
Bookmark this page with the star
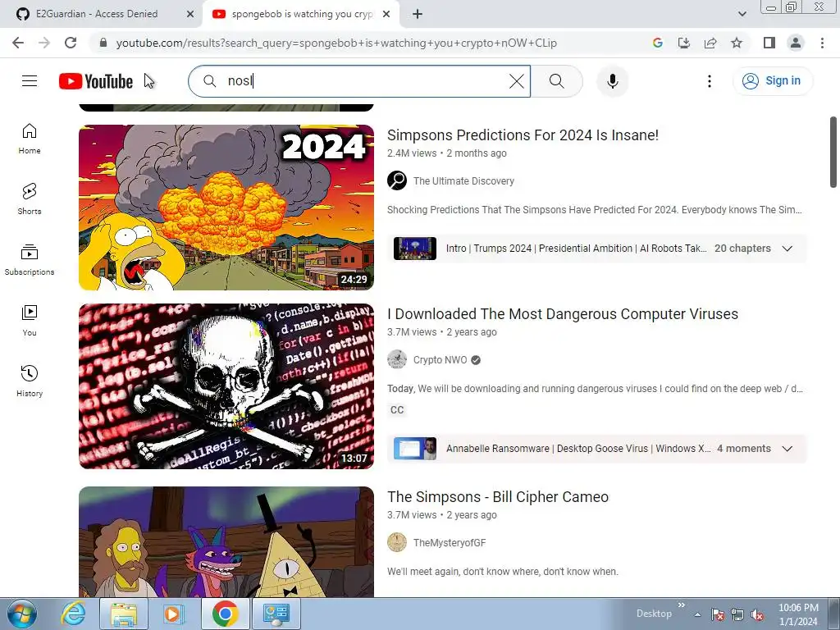point(737,43)
